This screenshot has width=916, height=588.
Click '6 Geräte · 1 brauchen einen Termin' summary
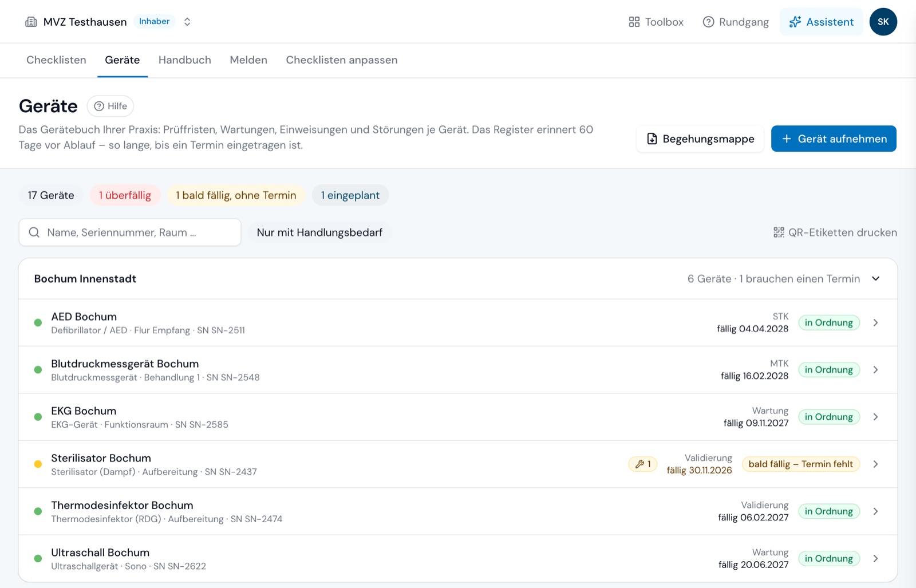773,279
